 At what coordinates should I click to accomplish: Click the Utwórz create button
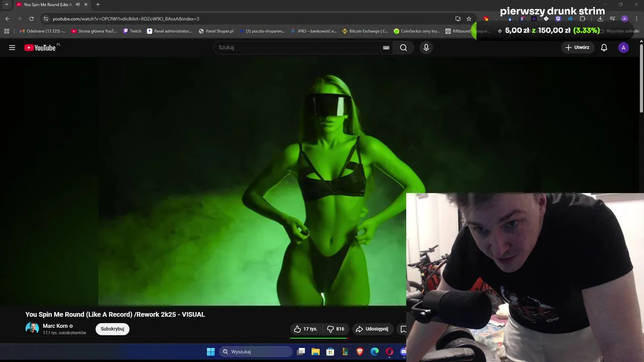(577, 48)
